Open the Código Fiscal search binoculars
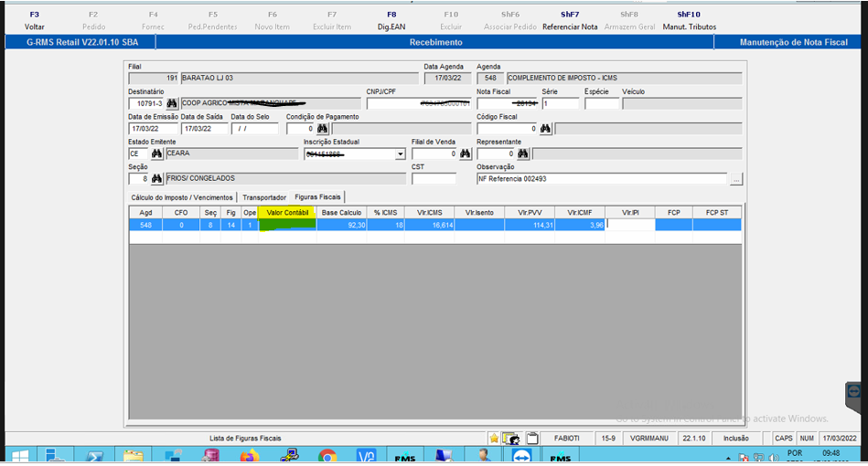 pos(545,129)
